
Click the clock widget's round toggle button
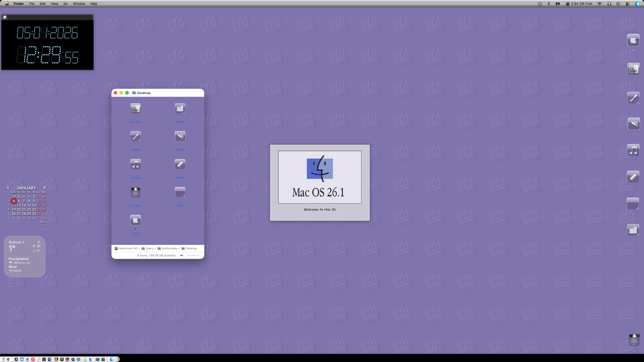(5, 17)
